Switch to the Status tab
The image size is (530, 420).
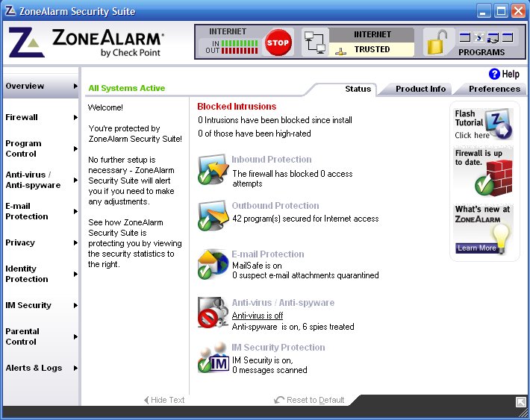point(358,89)
